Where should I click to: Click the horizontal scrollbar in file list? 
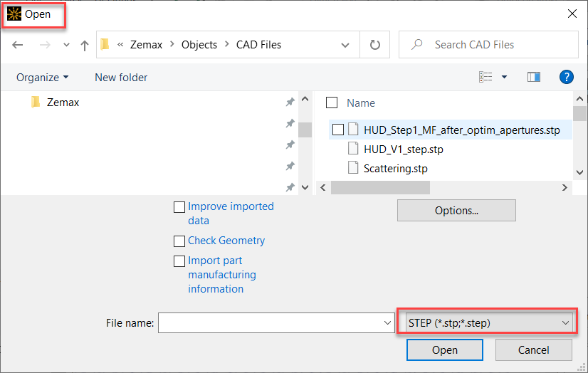(x=380, y=187)
